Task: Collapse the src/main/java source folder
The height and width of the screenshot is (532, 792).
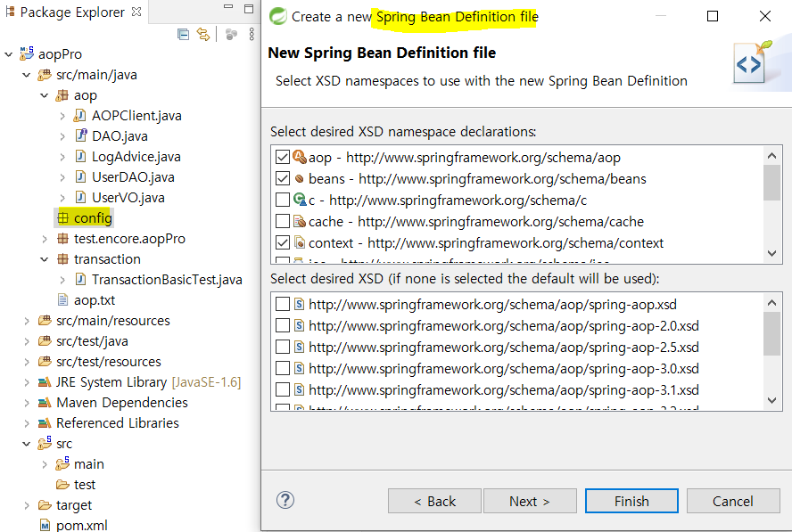Action: click(x=26, y=75)
